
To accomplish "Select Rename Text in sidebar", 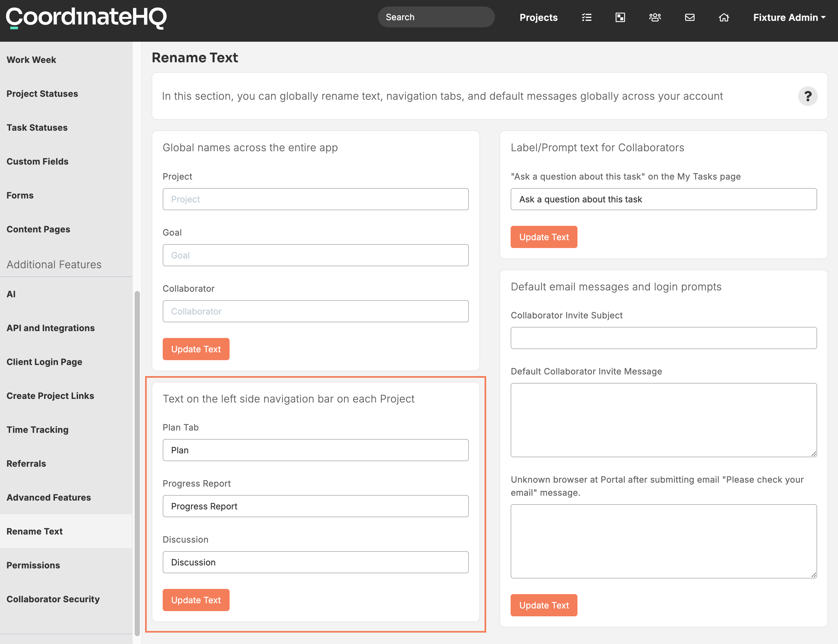I will [x=66, y=531].
